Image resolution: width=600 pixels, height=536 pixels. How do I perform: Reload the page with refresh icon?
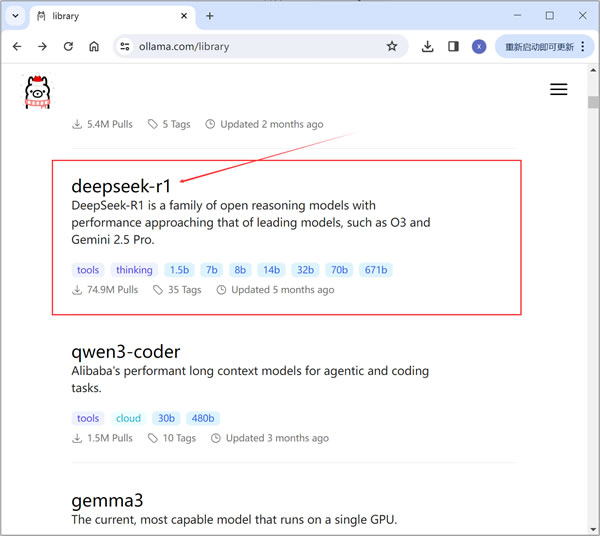click(x=68, y=46)
